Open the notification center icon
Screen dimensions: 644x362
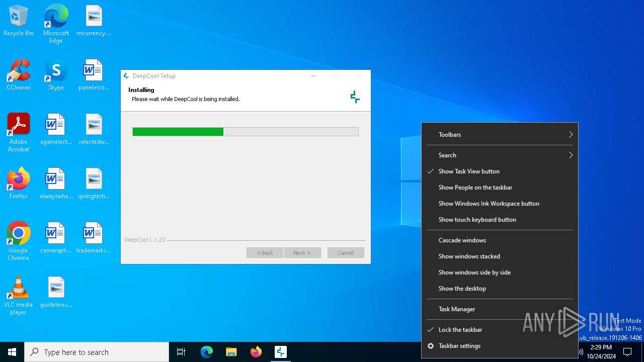(627, 352)
